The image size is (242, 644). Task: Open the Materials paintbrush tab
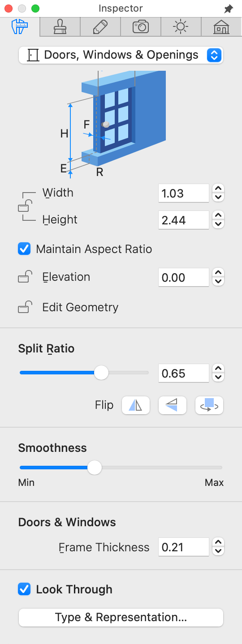click(60, 27)
